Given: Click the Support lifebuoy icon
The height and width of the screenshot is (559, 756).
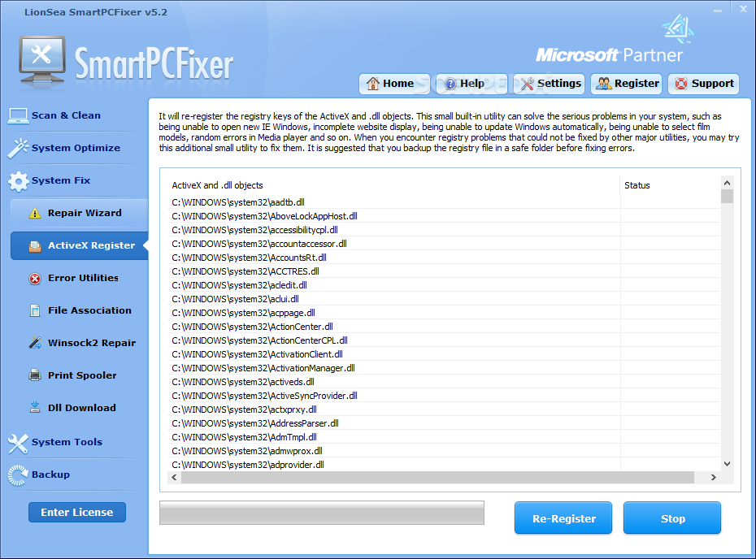Looking at the screenshot, I should point(680,84).
